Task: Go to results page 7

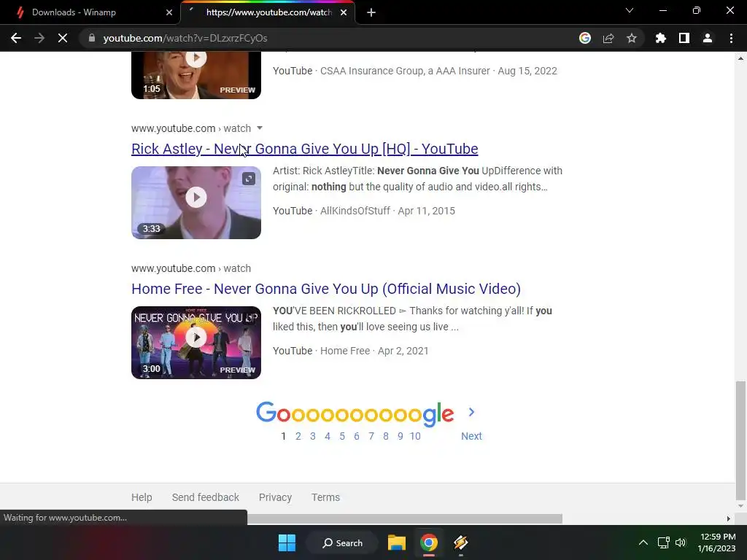Action: (x=371, y=436)
